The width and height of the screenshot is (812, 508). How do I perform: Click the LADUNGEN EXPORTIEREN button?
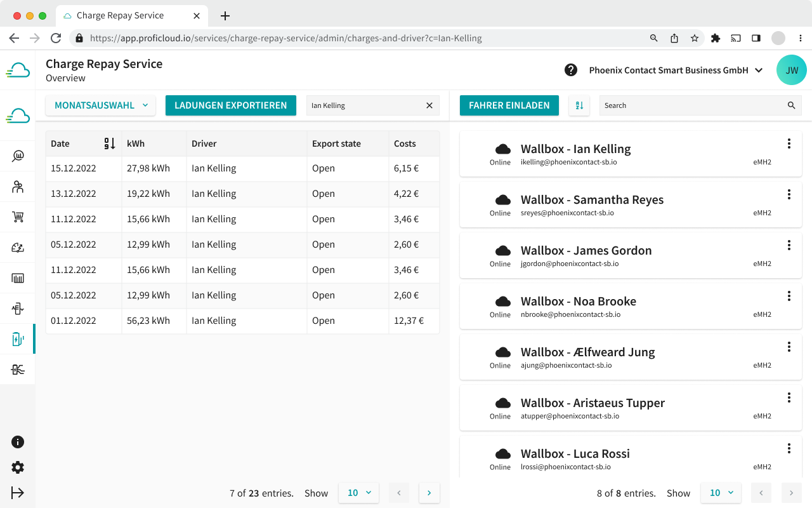(x=230, y=105)
